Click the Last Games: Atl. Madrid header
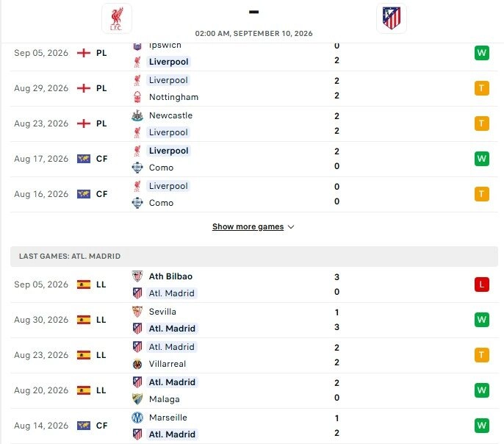The height and width of the screenshot is (444, 504). [254, 257]
